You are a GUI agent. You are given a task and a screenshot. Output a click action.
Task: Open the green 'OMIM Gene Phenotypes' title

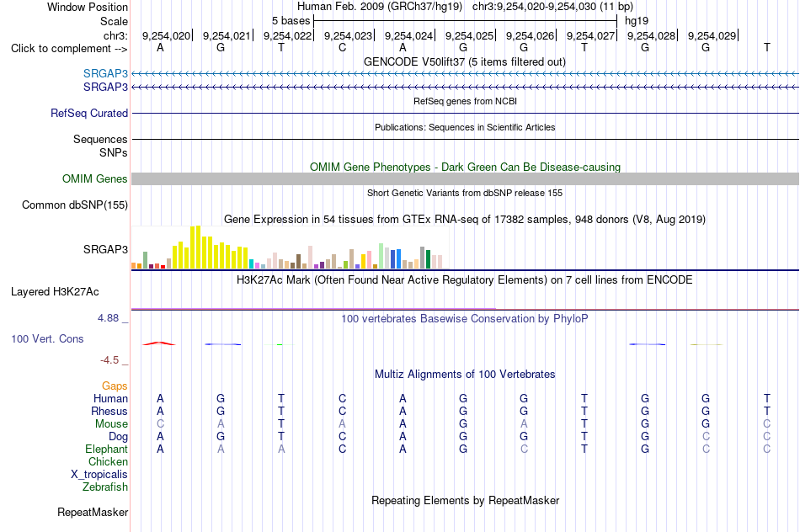465,167
